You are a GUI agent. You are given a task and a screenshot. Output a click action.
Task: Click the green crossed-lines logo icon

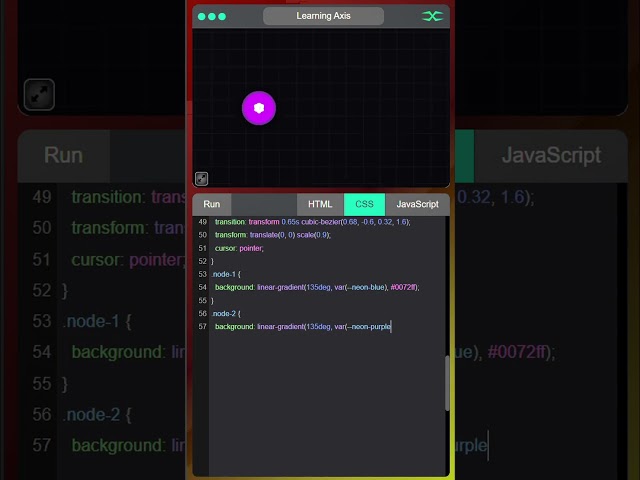click(432, 16)
